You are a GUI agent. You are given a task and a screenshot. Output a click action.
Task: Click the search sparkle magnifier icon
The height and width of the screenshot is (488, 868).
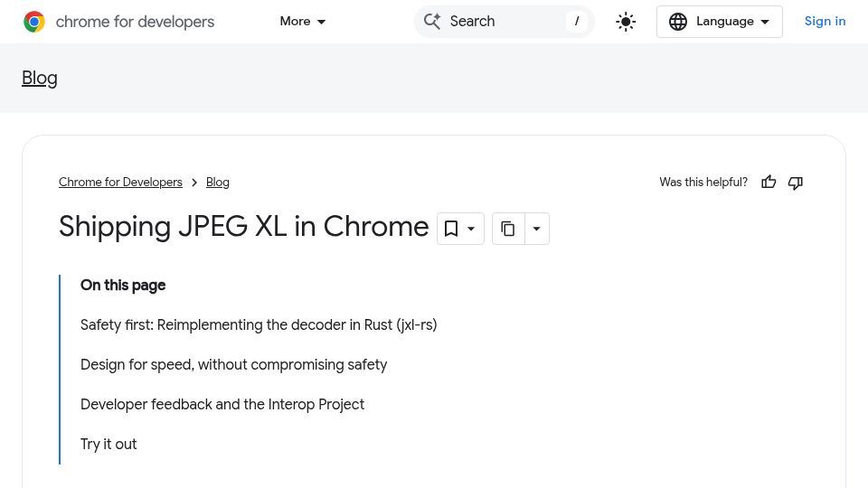432,22
